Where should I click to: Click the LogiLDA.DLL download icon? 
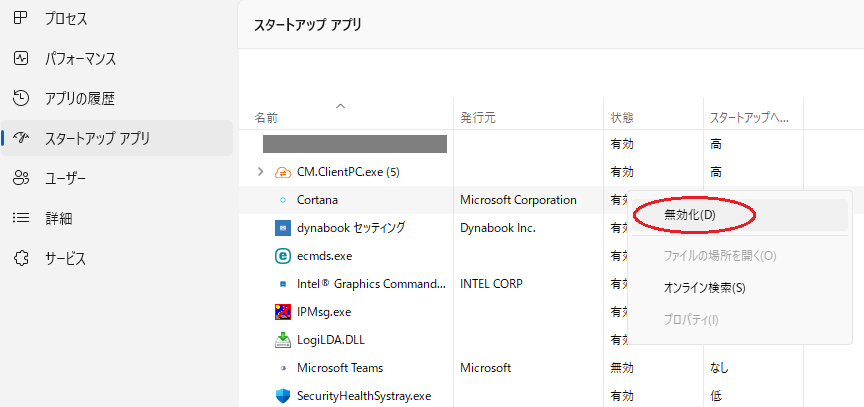point(282,340)
